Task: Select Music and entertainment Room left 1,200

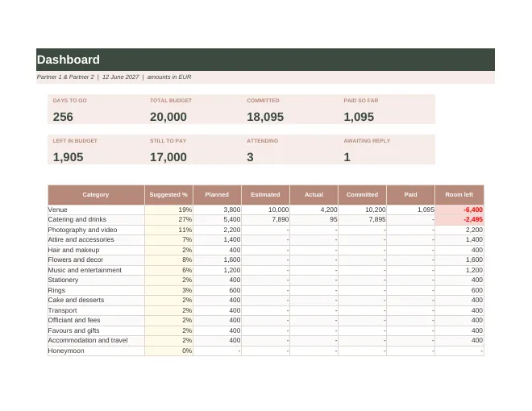Action: tap(459, 270)
